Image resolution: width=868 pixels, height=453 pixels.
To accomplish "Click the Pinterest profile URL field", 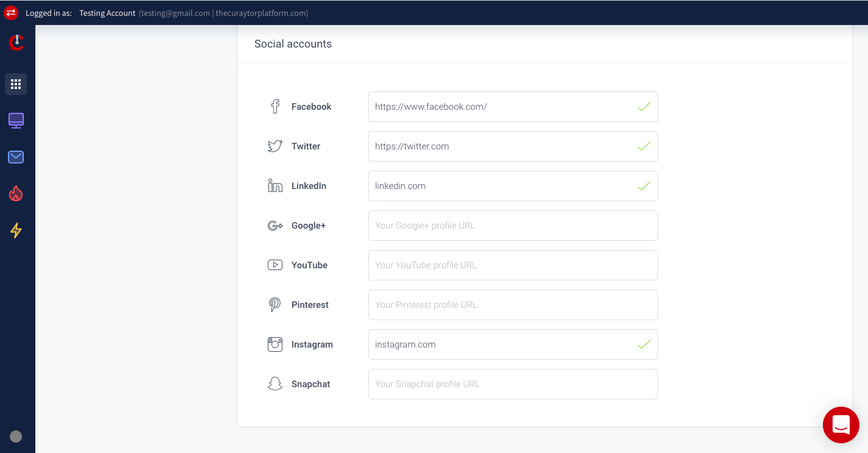I will tap(513, 305).
